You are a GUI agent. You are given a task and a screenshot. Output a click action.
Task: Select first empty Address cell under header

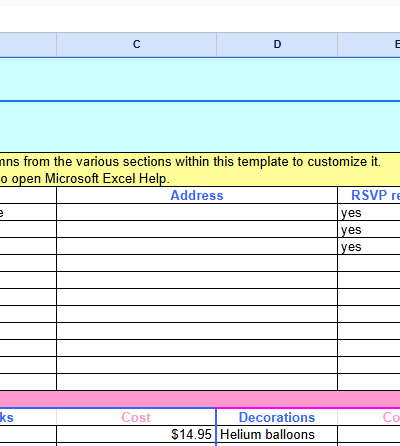point(197,212)
